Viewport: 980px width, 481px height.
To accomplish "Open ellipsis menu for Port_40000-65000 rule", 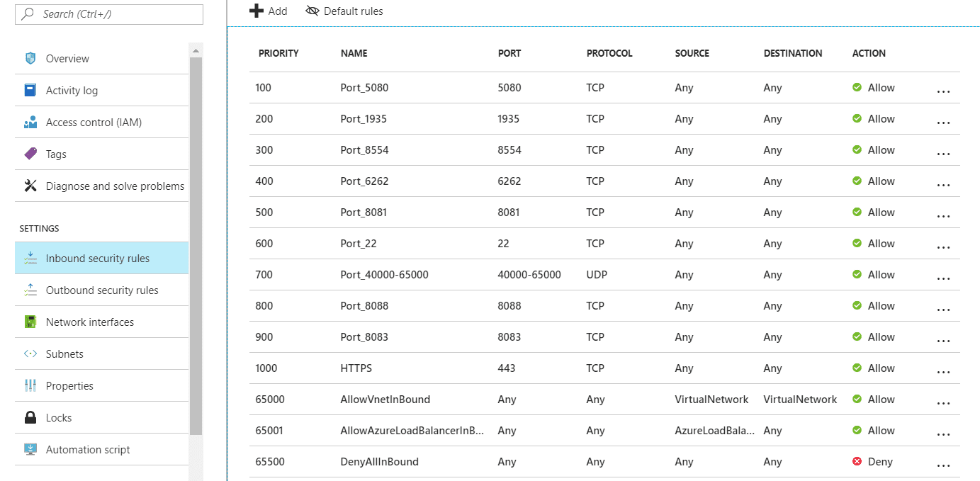I will (943, 279).
